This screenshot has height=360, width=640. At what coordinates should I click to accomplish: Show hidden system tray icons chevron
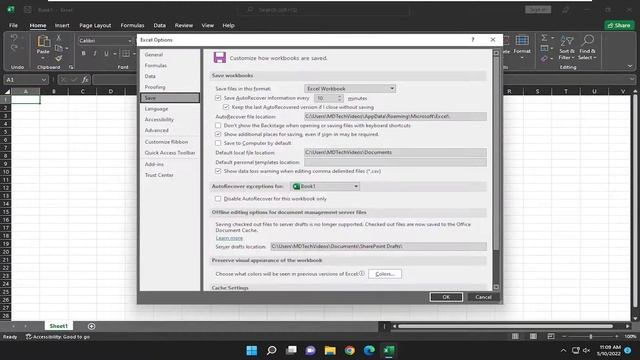pos(563,350)
